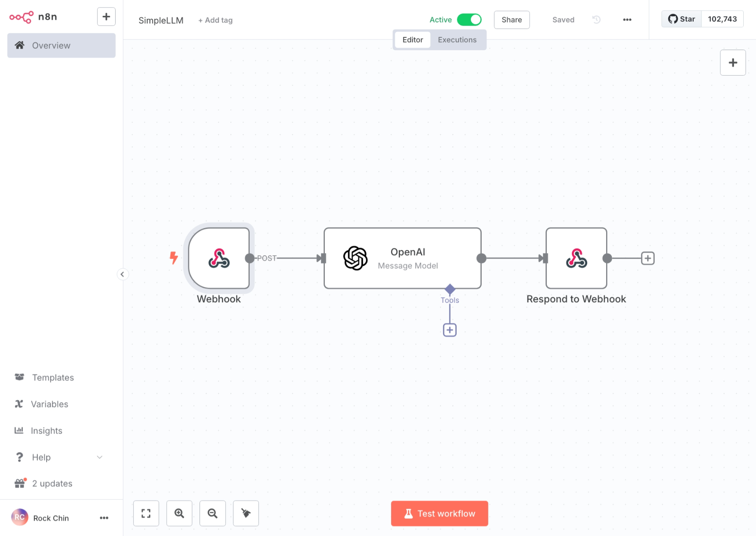Open workflow options three-dot menu
Viewport: 756px width, 536px height.
point(627,20)
